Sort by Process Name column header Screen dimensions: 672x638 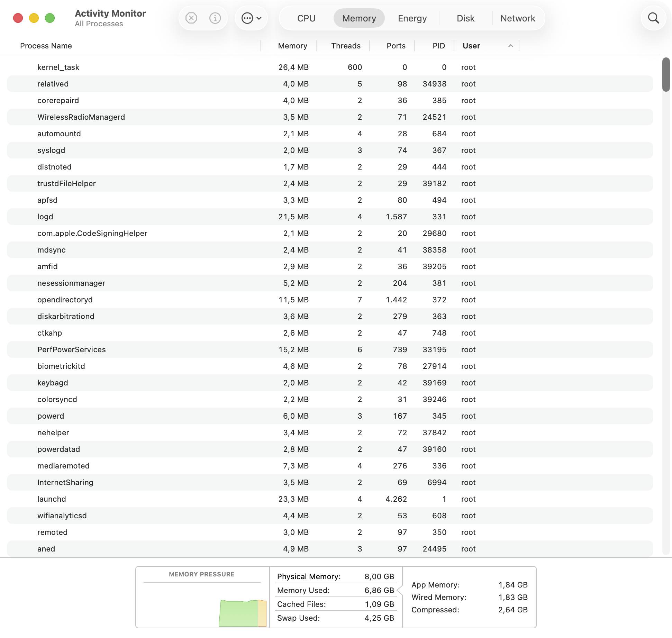click(46, 46)
